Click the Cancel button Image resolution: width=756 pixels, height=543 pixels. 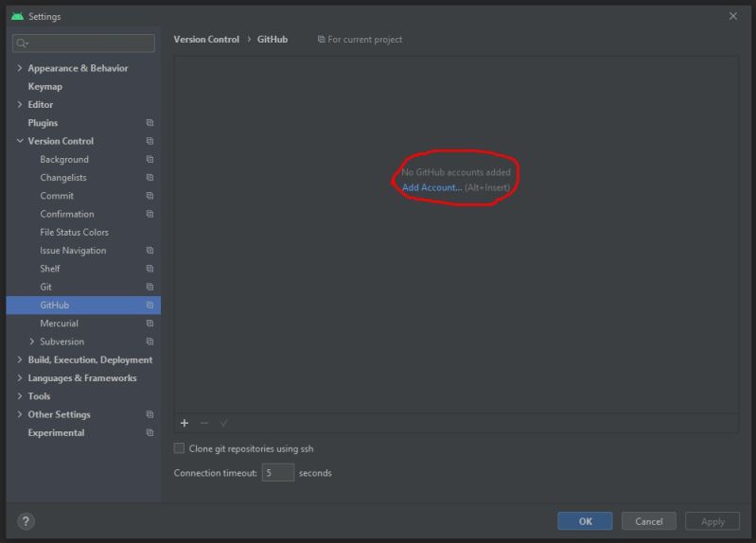(x=648, y=521)
